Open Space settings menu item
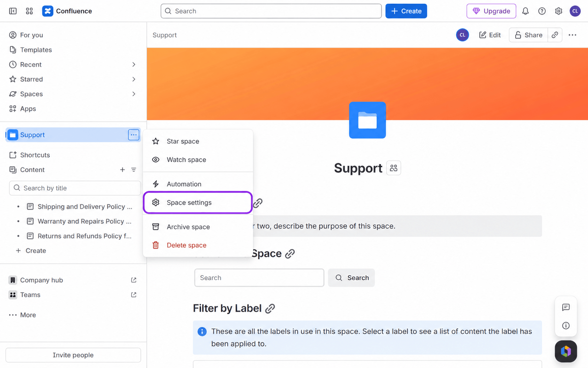The image size is (588, 368). pos(198,203)
